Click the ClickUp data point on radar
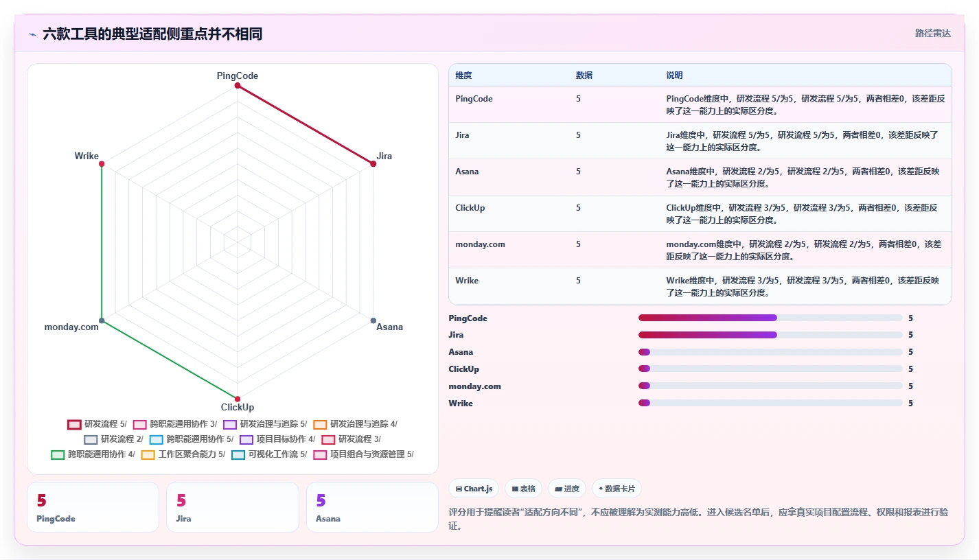The width and height of the screenshot is (979, 560). (238, 399)
